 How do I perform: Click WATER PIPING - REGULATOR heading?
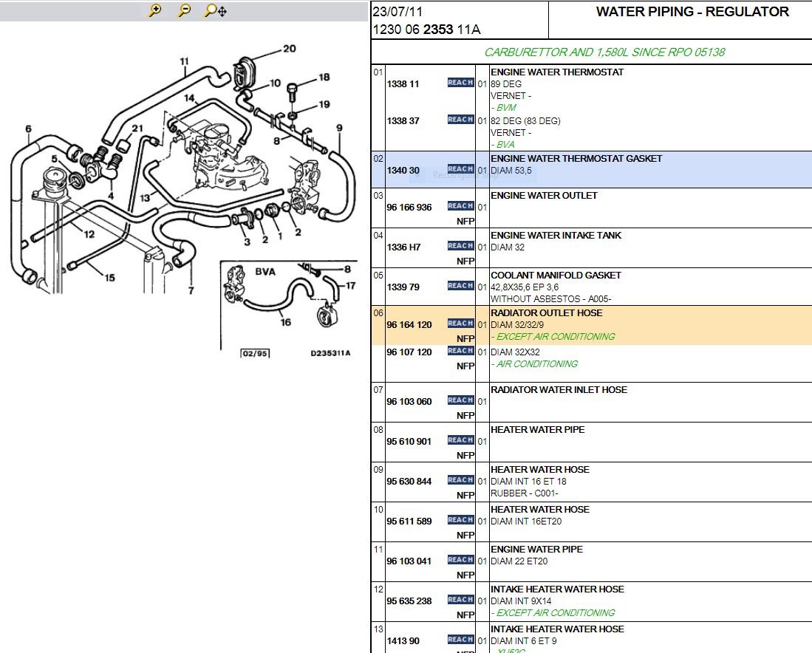click(692, 11)
